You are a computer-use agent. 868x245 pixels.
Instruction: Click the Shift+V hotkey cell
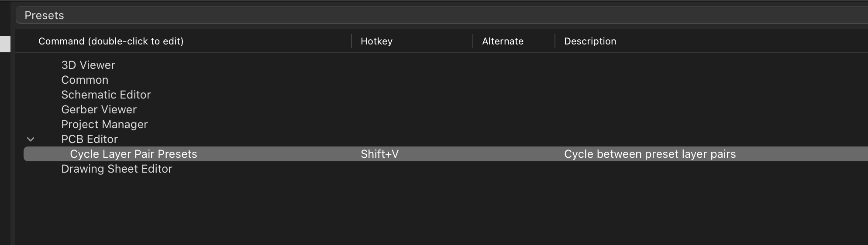[x=379, y=154]
